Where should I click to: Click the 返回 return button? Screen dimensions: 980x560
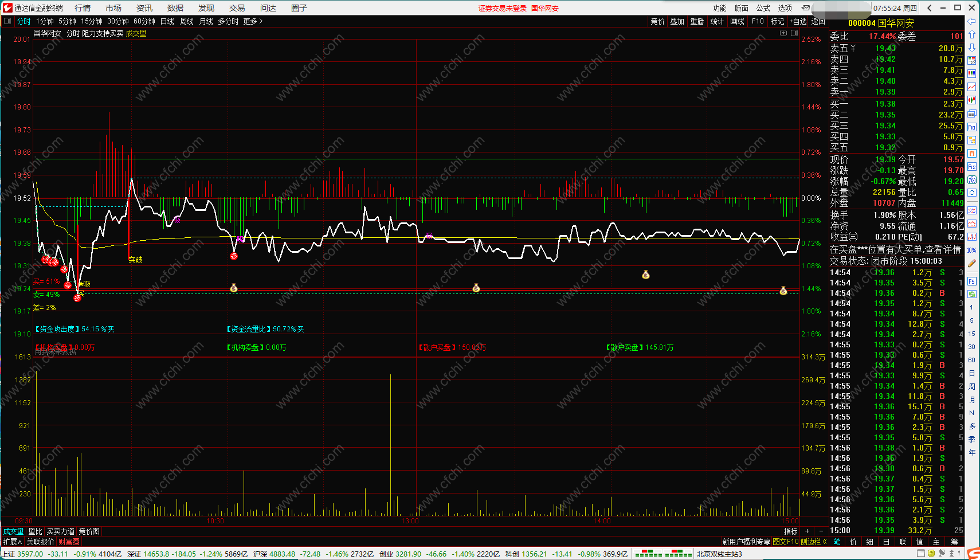pos(818,21)
